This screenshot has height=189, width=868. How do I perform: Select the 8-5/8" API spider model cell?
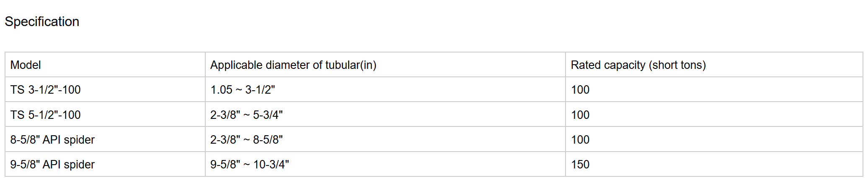point(52,140)
